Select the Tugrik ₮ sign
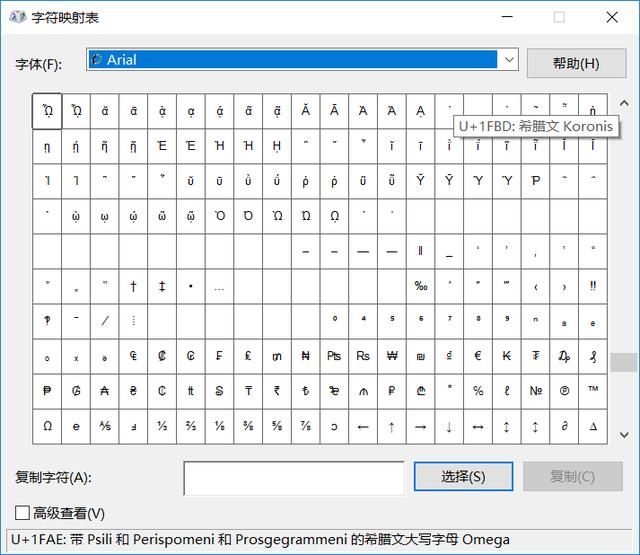 (x=536, y=356)
